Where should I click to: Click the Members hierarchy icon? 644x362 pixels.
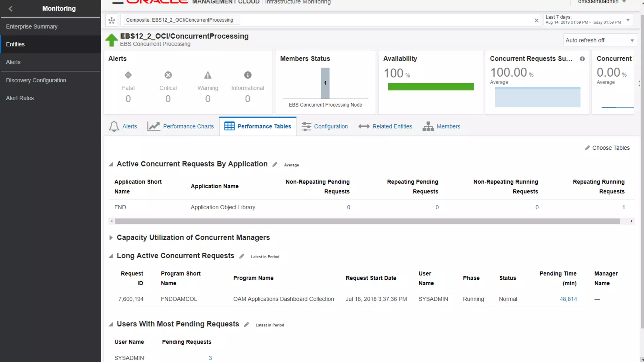428,126
